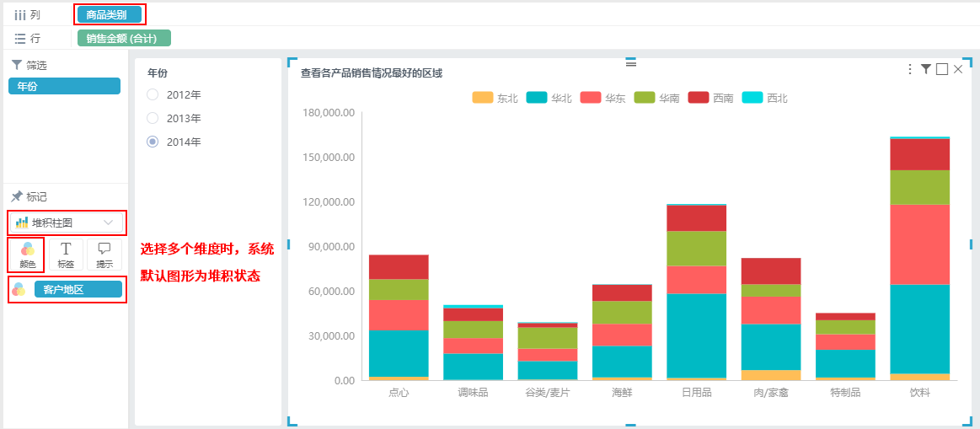The height and width of the screenshot is (429, 980).
Task: Toggle the 华北 legend swatch
Action: point(536,98)
